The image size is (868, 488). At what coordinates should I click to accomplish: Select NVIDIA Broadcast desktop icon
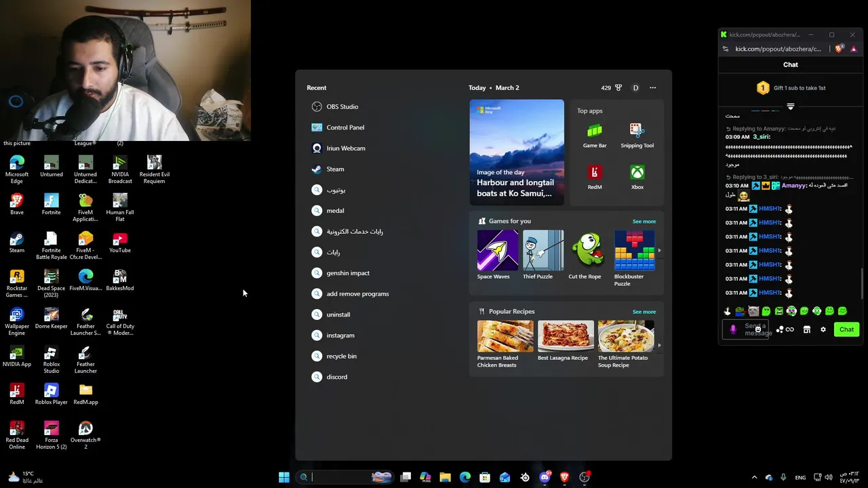[x=120, y=169]
